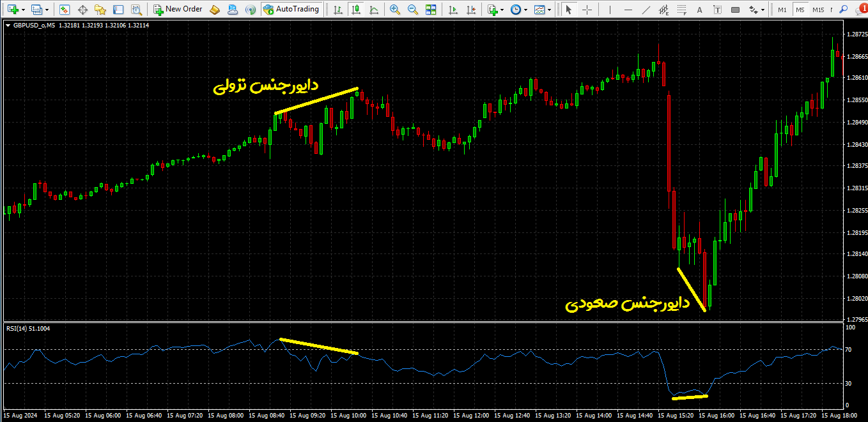
Task: Select the Trendline drawing tool
Action: [646, 10]
